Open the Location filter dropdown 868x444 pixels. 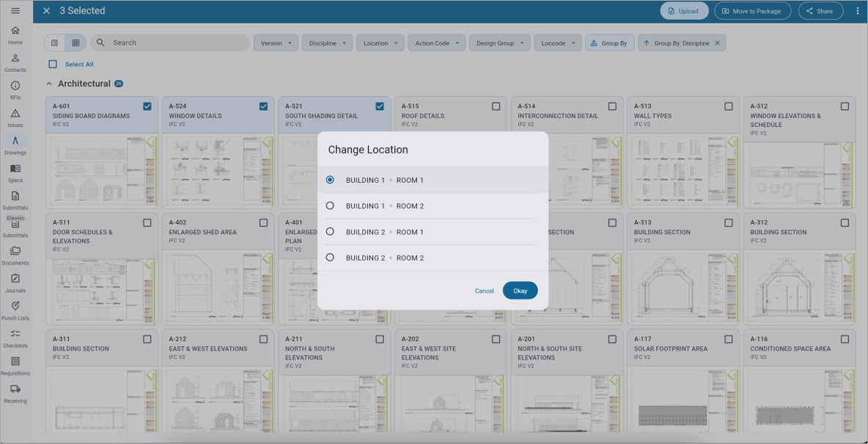[380, 43]
